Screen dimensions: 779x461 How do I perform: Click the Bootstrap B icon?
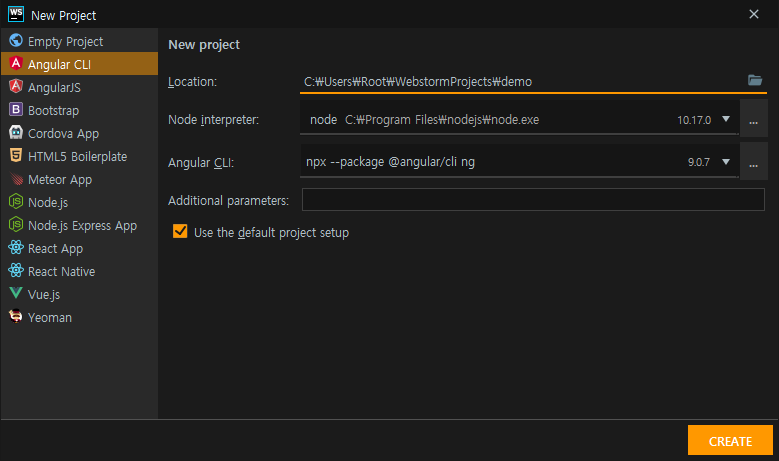click(x=16, y=109)
